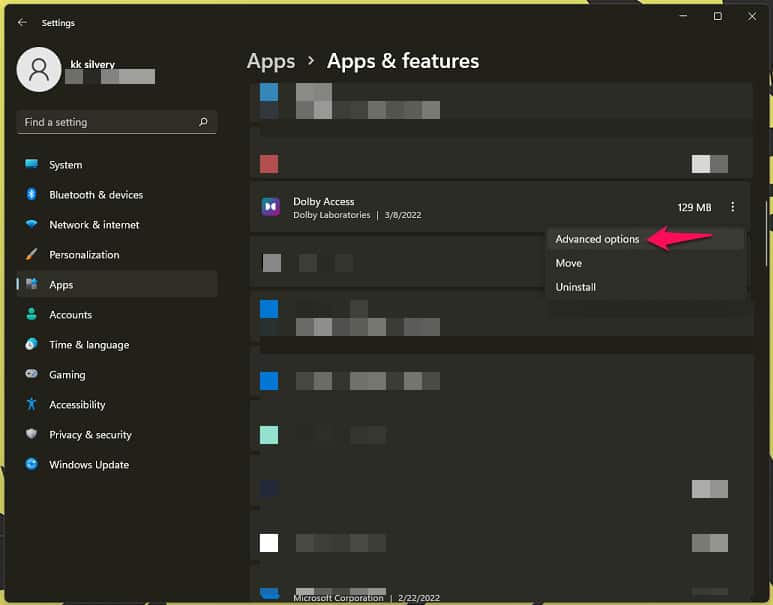
Task: Click the Dolby Access app icon
Action: pyautogui.click(x=270, y=207)
